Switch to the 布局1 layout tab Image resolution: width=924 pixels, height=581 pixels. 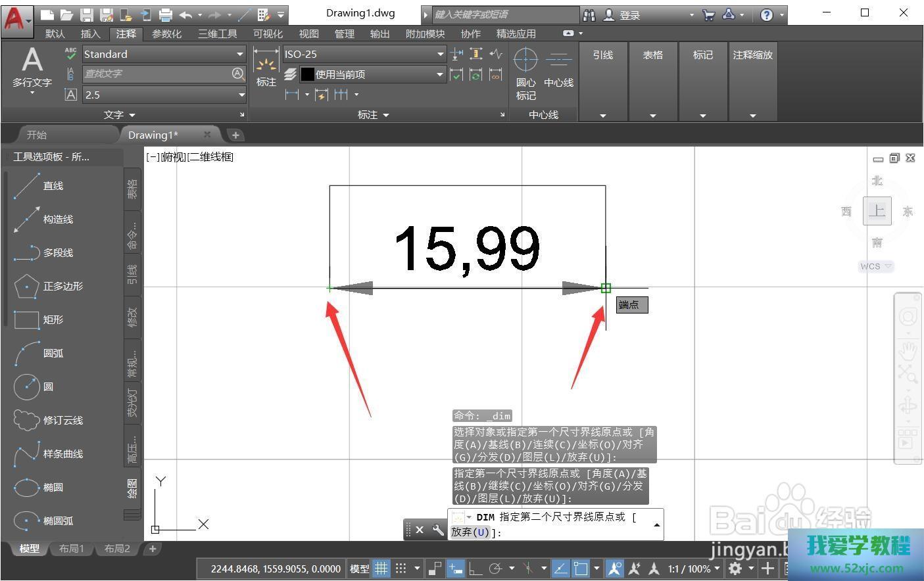(x=72, y=549)
